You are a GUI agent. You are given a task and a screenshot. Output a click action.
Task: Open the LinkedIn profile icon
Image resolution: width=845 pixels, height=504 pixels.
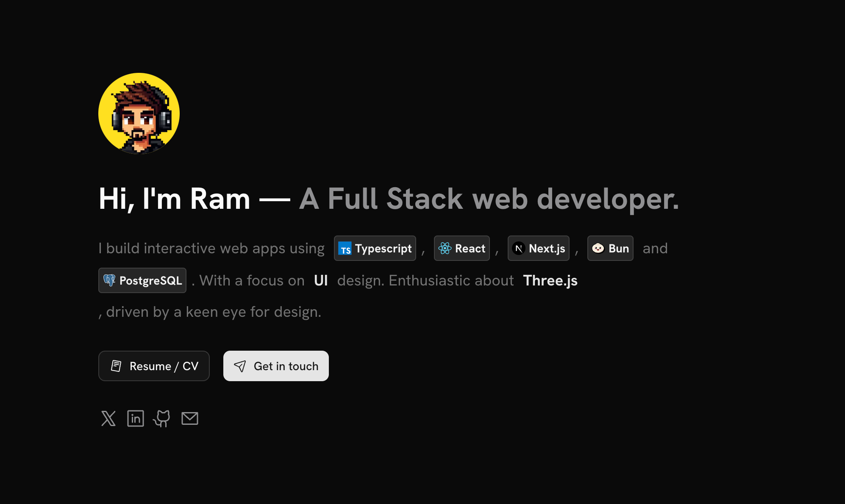pos(136,418)
